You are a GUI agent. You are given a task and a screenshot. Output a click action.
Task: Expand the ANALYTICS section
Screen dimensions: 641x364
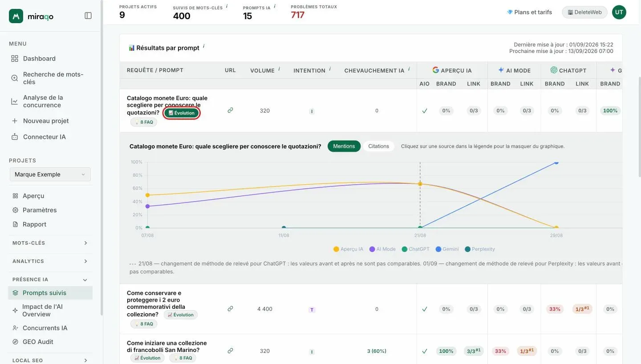point(50,261)
